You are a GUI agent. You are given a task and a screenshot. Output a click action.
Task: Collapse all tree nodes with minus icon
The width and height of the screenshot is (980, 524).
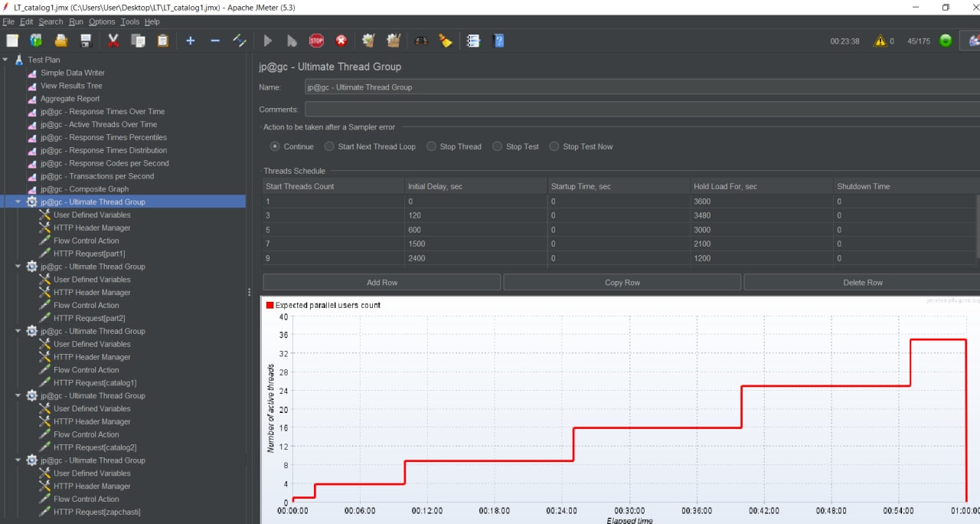coord(215,41)
